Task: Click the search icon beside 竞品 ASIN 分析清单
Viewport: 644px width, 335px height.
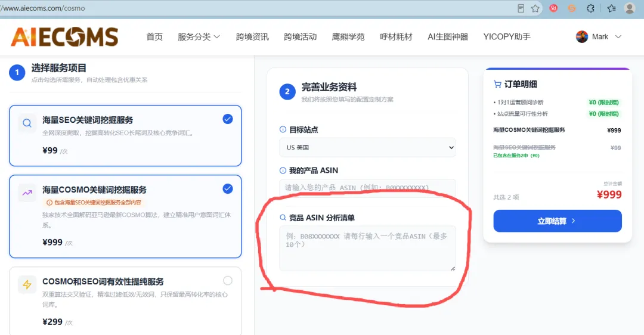Action: click(283, 218)
